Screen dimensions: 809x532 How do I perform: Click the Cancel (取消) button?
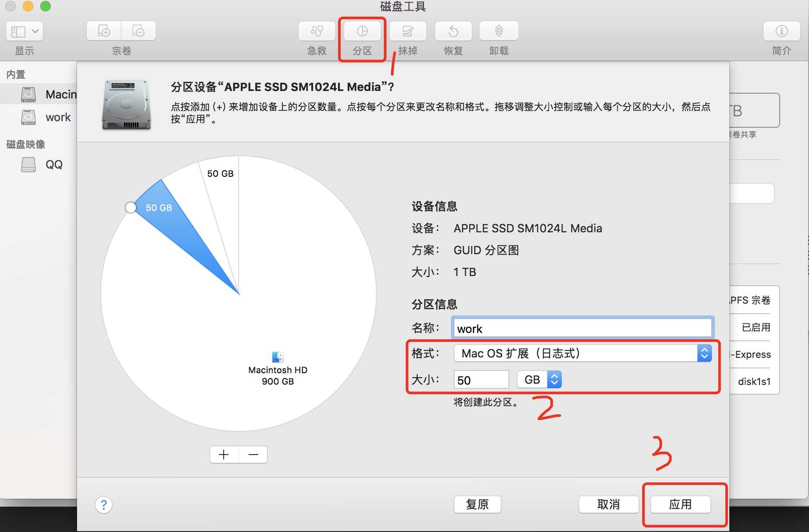pos(609,504)
